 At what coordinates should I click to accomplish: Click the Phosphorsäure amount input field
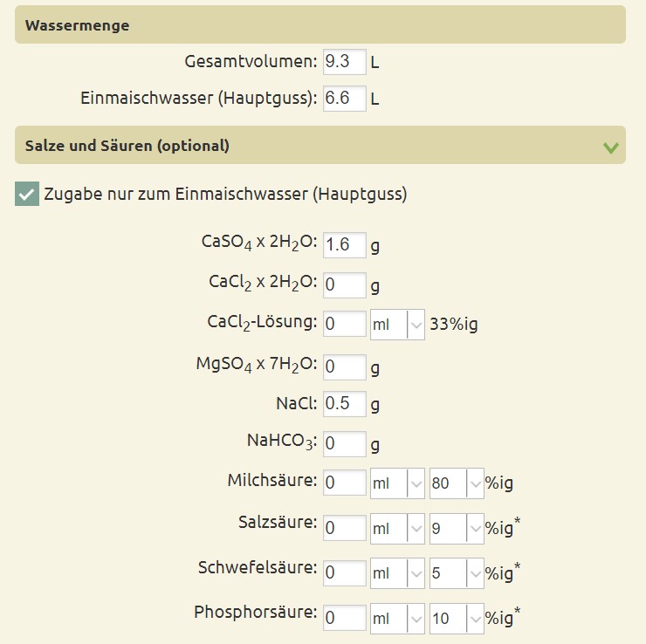344,618
